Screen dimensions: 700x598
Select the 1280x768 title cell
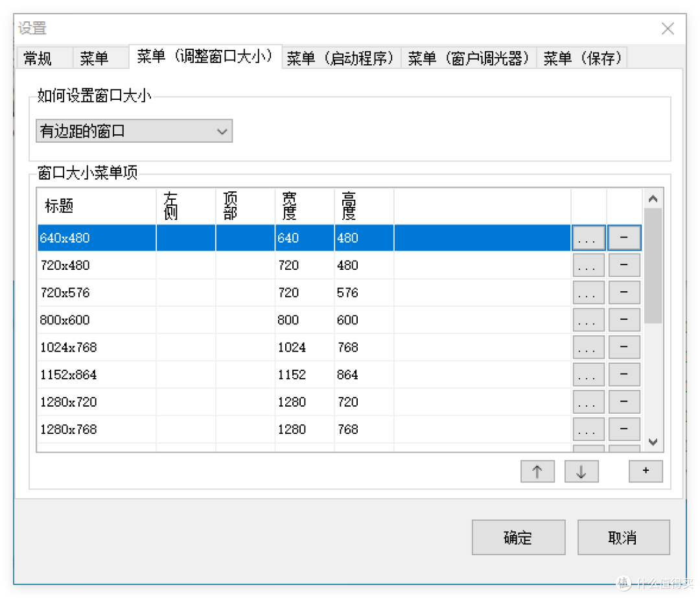(97, 429)
